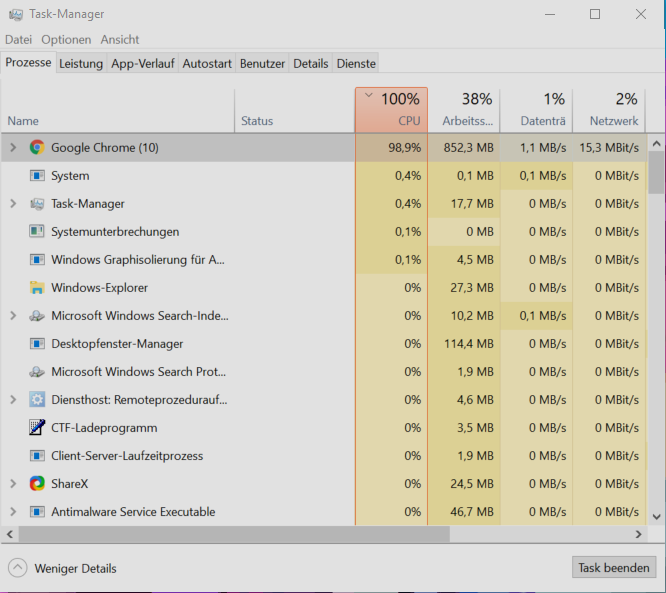
Task: Click the Windows-Explorer folder icon
Action: pos(37,288)
